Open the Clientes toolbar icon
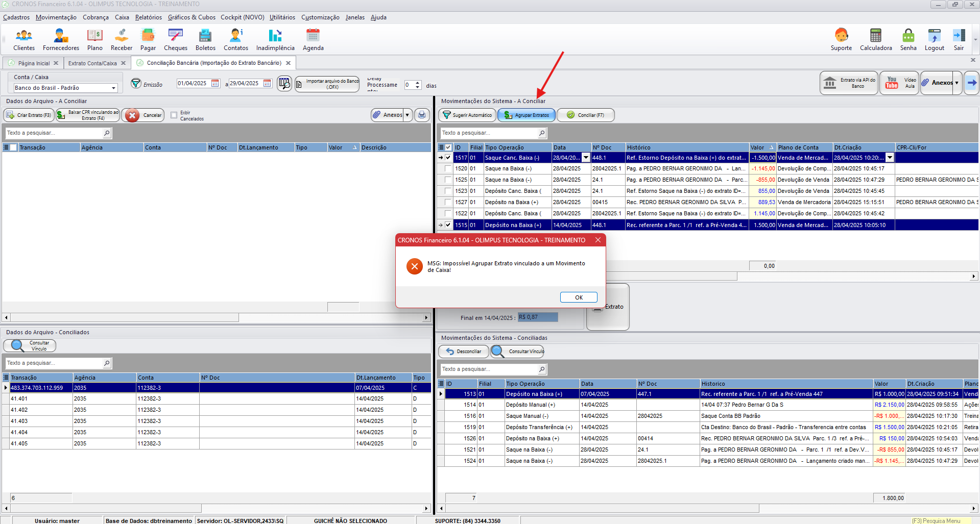 24,40
